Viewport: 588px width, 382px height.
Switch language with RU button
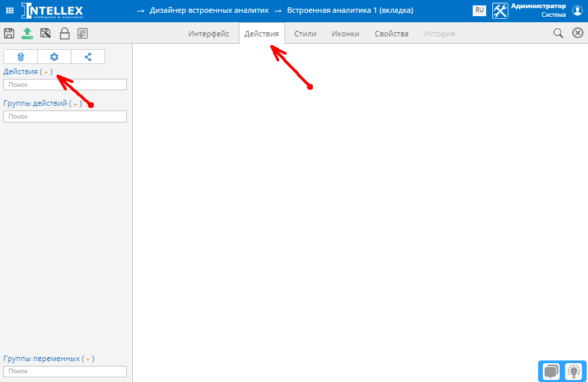479,11
